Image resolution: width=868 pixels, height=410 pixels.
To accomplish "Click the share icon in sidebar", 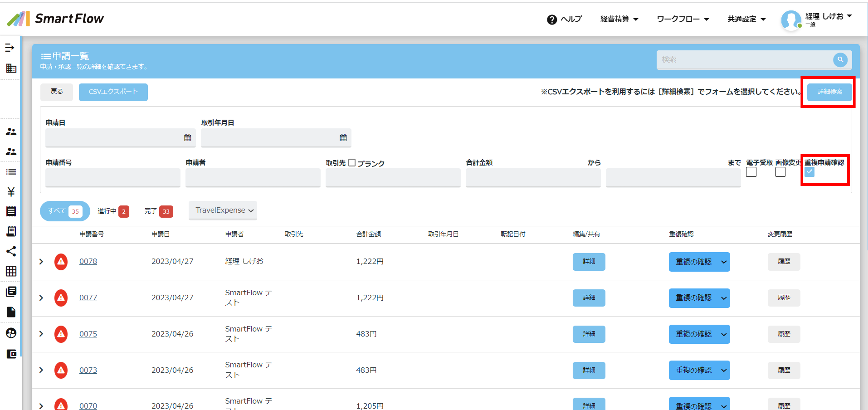I will tap(11, 251).
